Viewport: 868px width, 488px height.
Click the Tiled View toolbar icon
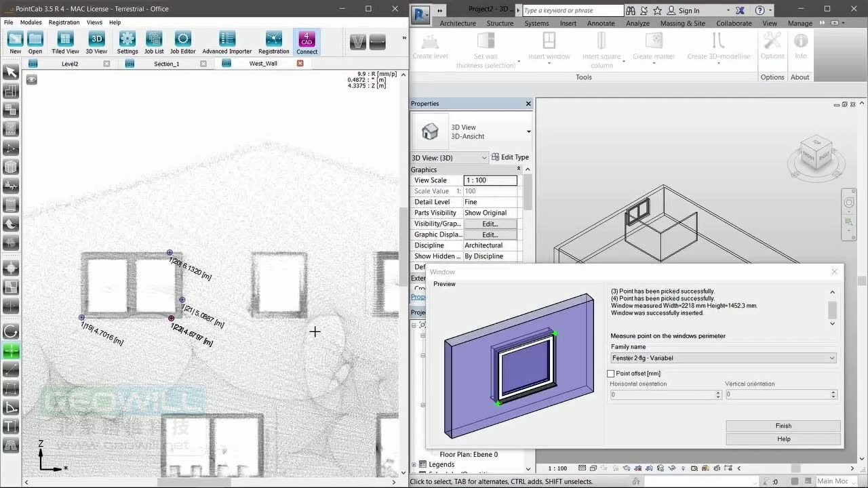coord(65,42)
